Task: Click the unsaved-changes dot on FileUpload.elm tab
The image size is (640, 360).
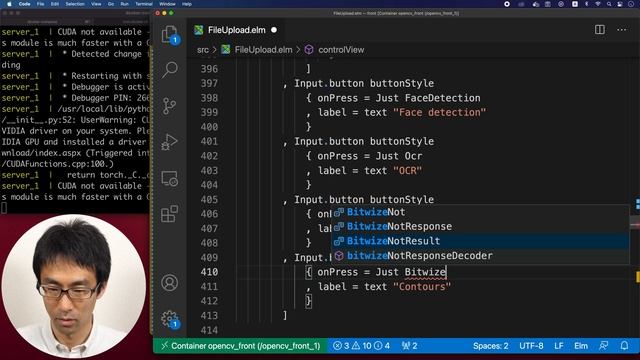Action: [274, 30]
